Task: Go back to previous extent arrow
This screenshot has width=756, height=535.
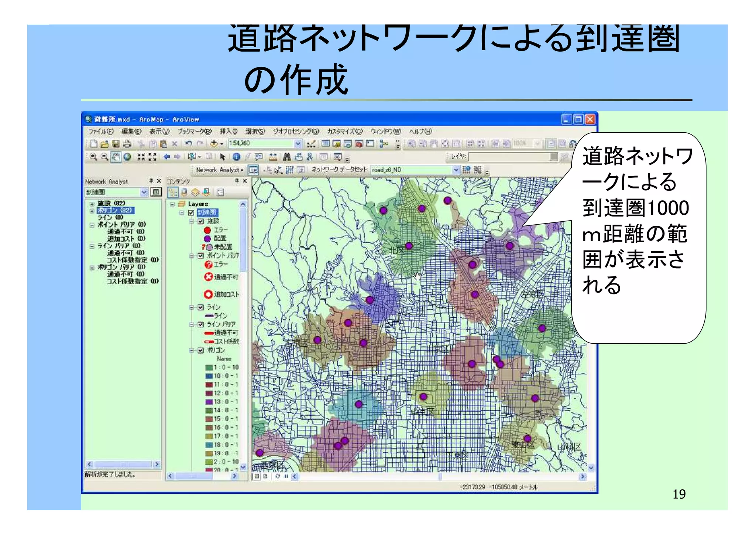Action: [167, 157]
